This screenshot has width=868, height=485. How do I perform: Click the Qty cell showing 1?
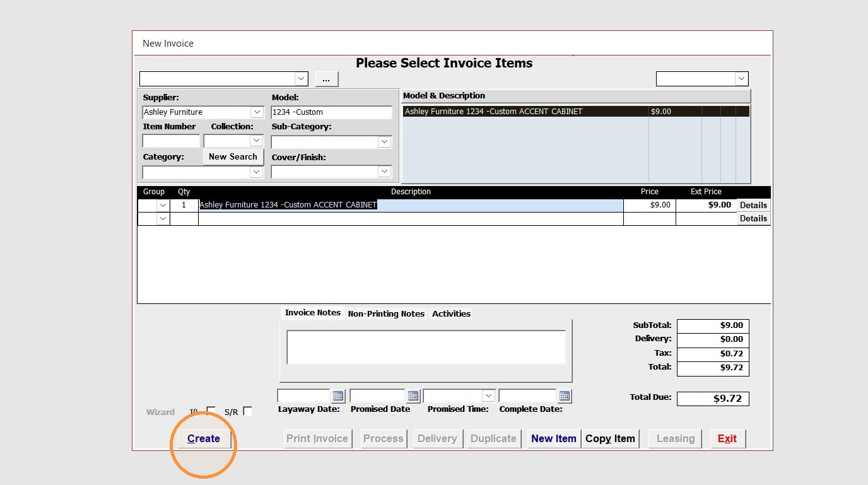tap(184, 206)
